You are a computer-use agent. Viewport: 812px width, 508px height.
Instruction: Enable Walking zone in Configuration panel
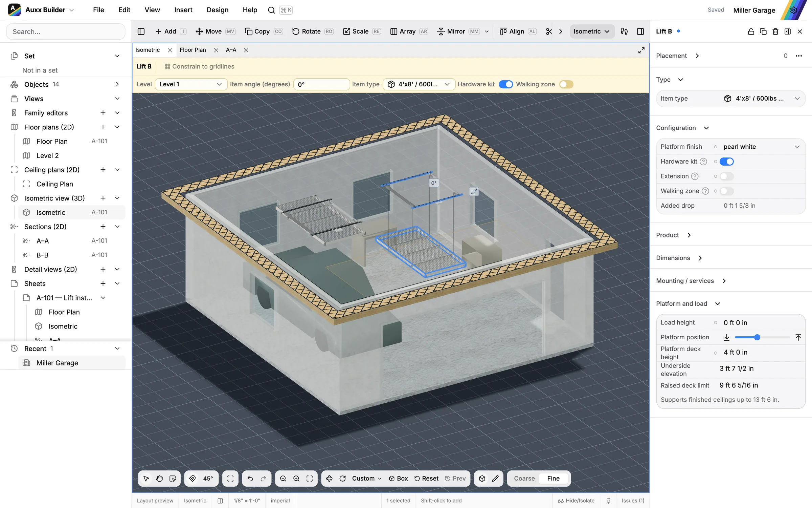tap(726, 191)
